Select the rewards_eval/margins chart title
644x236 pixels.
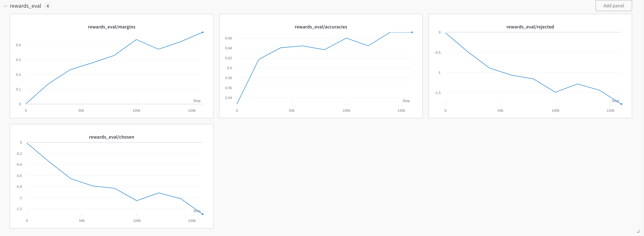coord(111,27)
